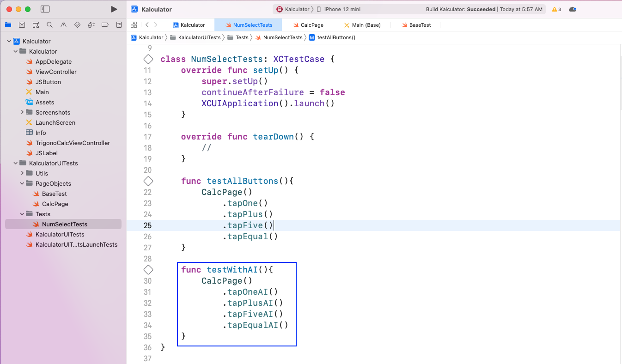The width and height of the screenshot is (622, 364).
Task: Switch to the CalcPage editor tab
Action: point(308,25)
